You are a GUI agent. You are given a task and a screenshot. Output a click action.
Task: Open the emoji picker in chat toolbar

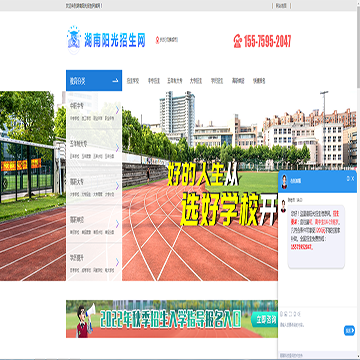tap(282, 314)
